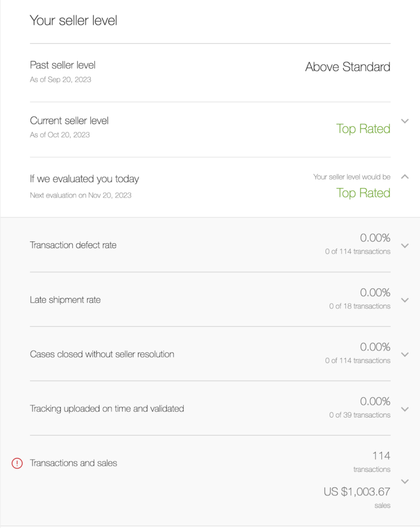The height and width of the screenshot is (528, 420).
Task: Click Top Rated under Your seller level would be
Action: coord(363,193)
